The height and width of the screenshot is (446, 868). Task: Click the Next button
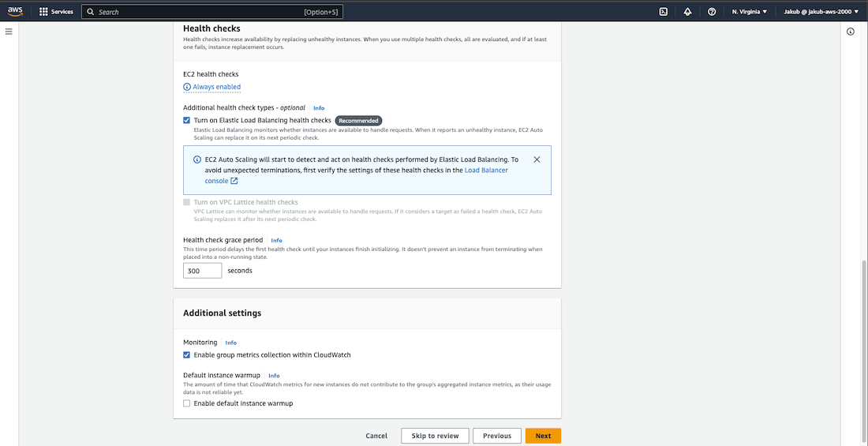coord(543,436)
